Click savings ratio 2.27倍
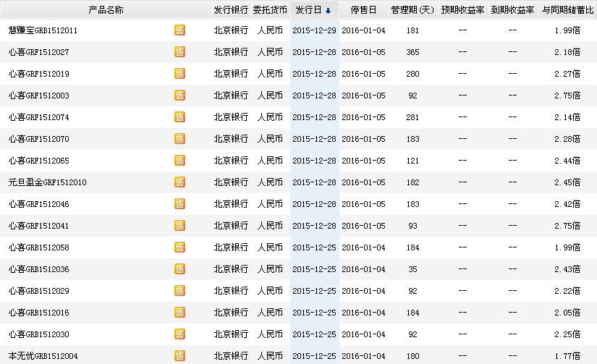This screenshot has width=597, height=364. 567,74
